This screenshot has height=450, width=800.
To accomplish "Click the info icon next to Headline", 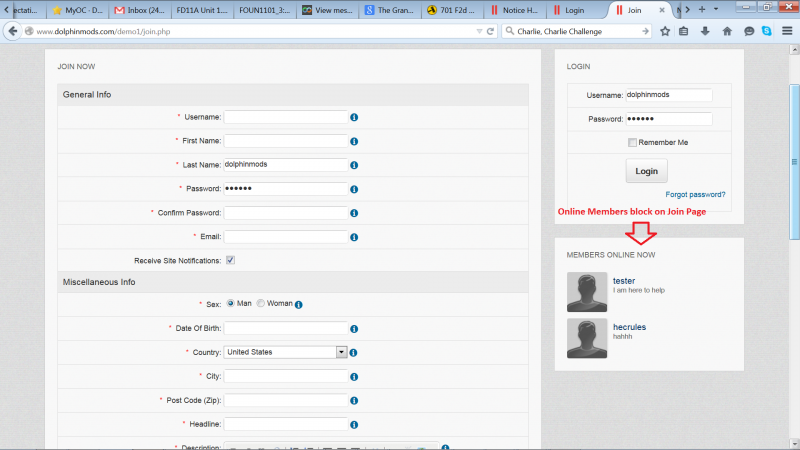I will point(354,425).
